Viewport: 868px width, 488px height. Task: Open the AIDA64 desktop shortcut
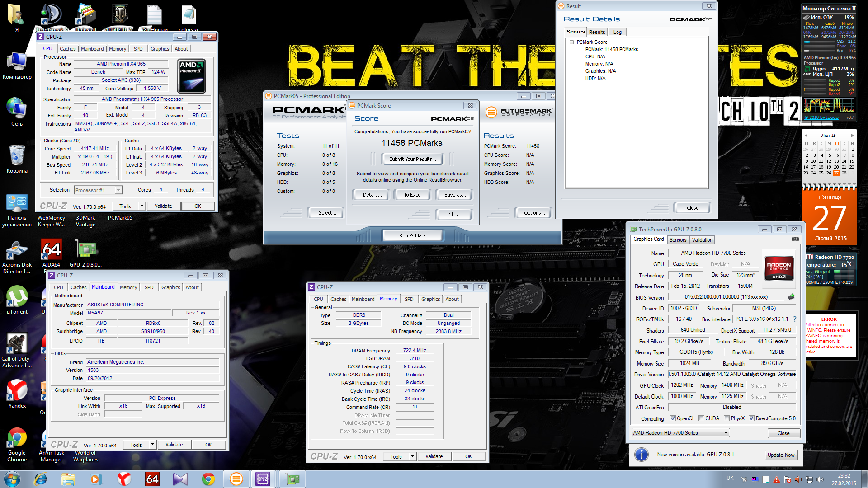pyautogui.click(x=51, y=254)
